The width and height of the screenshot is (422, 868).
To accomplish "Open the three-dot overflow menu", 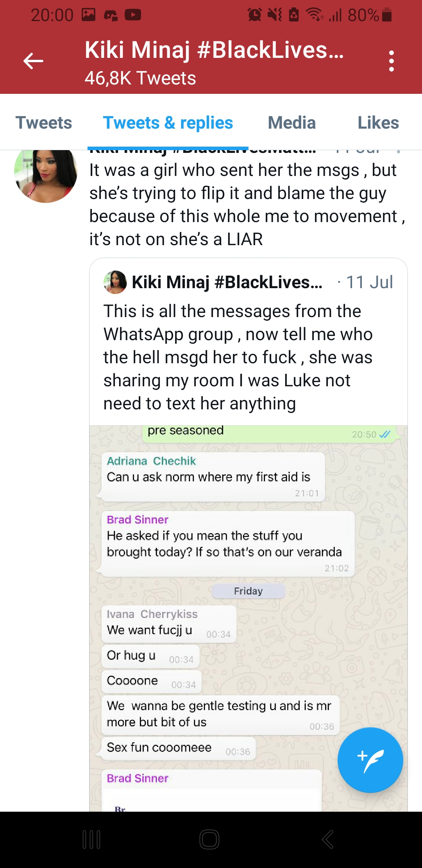I will point(391,61).
